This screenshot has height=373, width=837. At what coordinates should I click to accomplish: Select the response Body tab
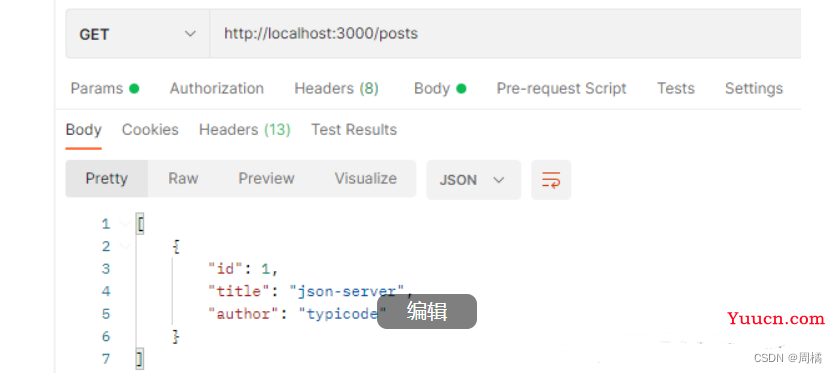coord(83,130)
